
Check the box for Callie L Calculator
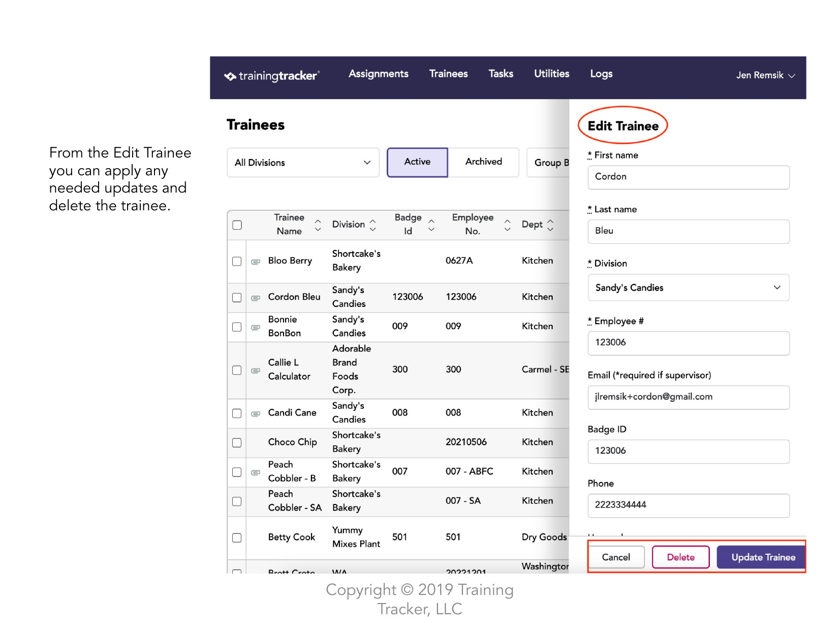(x=237, y=370)
